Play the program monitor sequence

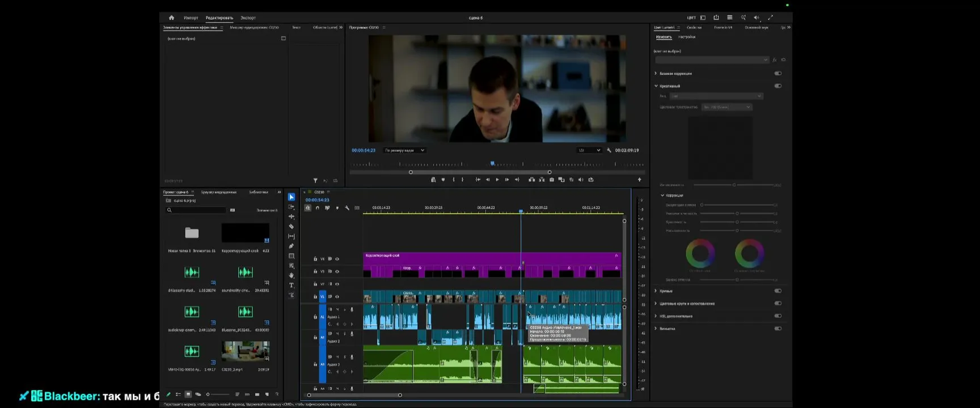(497, 180)
